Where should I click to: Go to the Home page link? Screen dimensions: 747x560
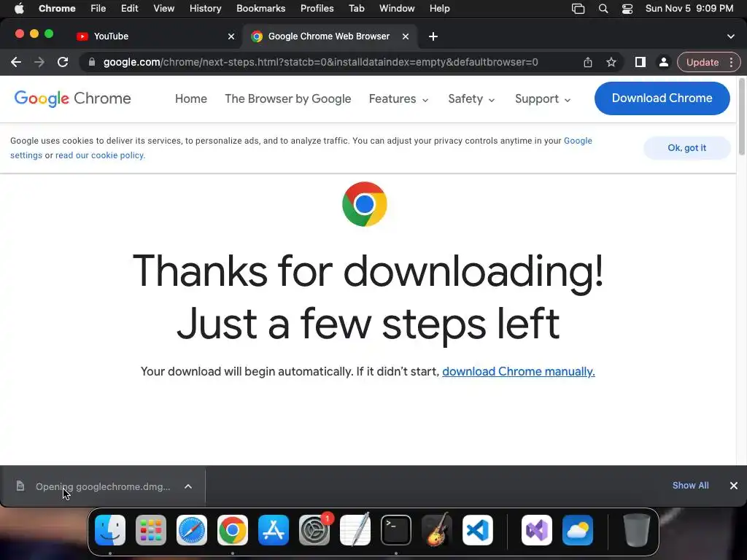click(191, 98)
